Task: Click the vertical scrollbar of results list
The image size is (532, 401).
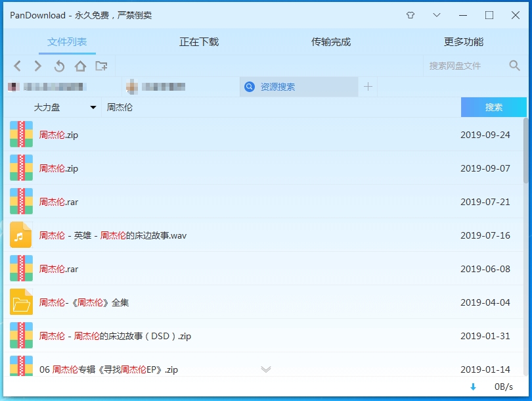Action: tap(525, 151)
